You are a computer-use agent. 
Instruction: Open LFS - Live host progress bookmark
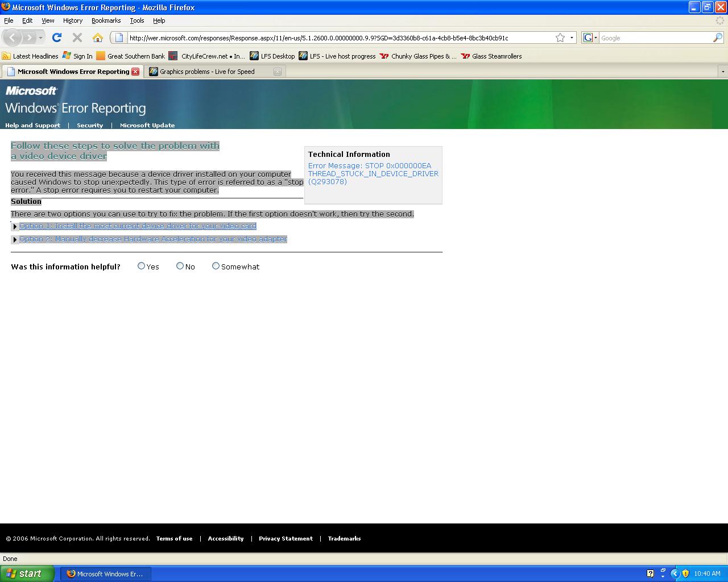pyautogui.click(x=337, y=56)
